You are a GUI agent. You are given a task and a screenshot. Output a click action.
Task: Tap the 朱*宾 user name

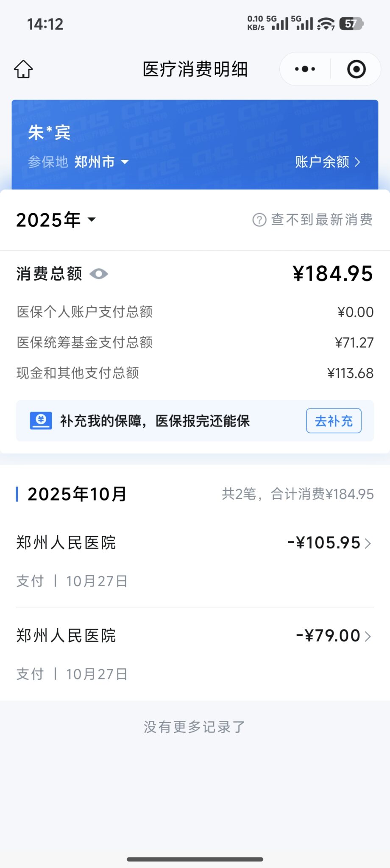pyautogui.click(x=49, y=133)
